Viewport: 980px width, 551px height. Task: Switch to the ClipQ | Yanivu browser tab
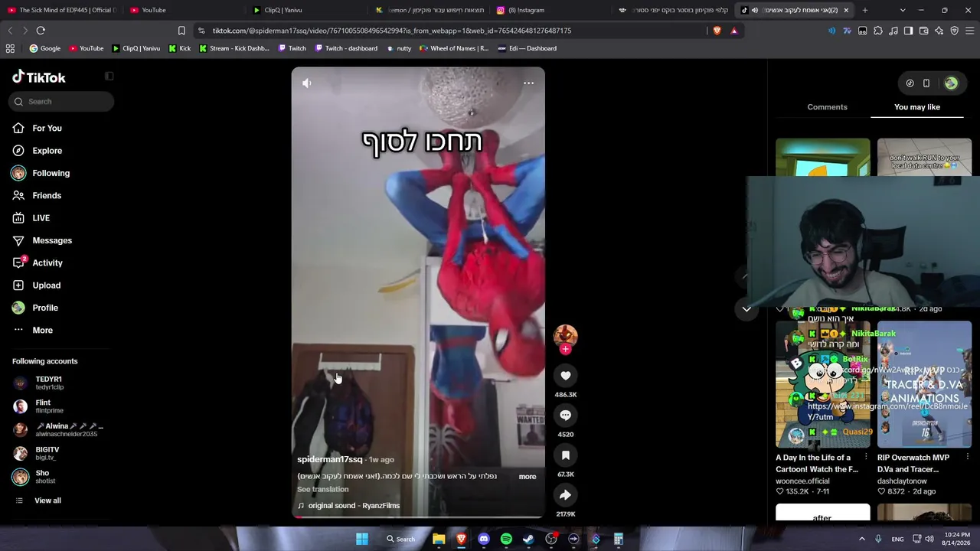306,10
